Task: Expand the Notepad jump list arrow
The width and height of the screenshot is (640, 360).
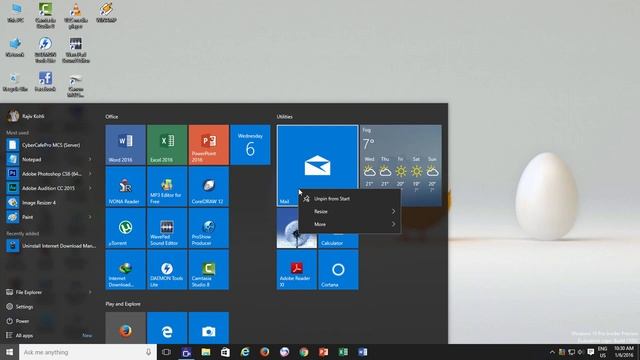Action: pyautogui.click(x=90, y=159)
